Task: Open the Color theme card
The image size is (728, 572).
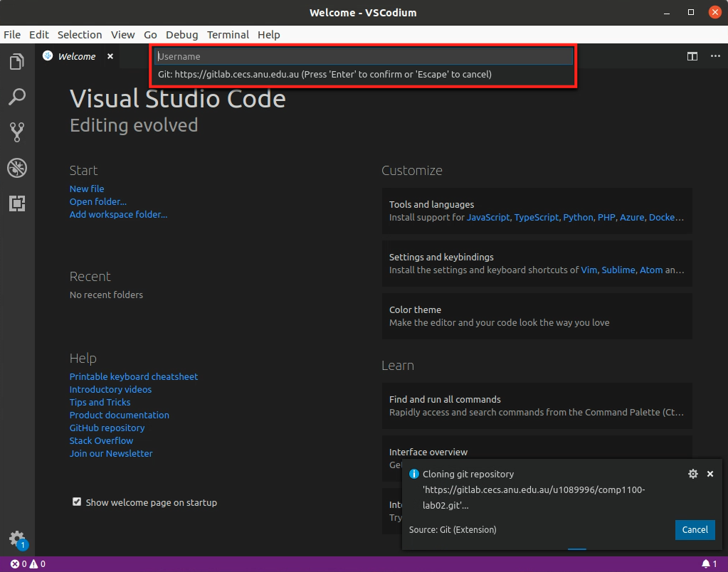Action: [x=537, y=316]
